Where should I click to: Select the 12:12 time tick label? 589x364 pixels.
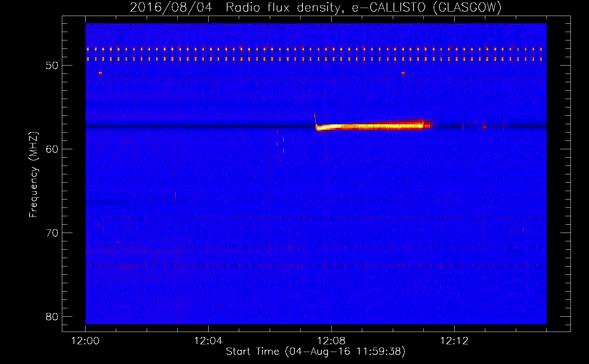[x=454, y=341]
